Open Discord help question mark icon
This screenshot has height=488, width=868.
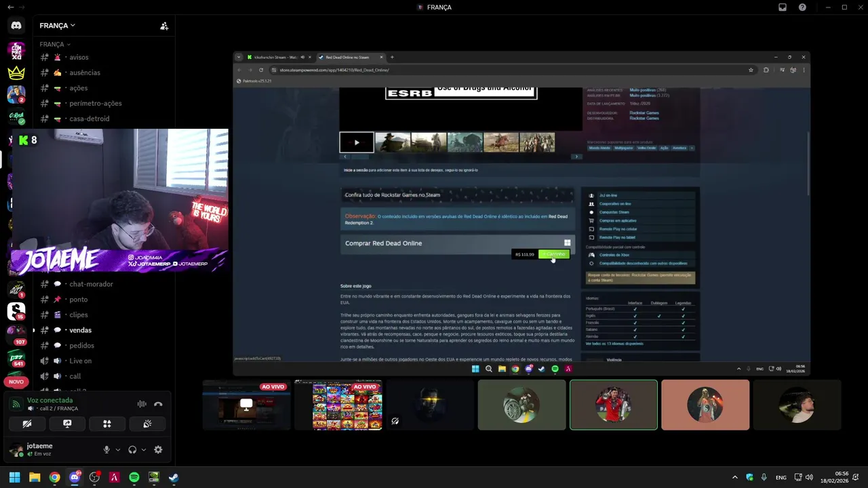[x=802, y=7]
